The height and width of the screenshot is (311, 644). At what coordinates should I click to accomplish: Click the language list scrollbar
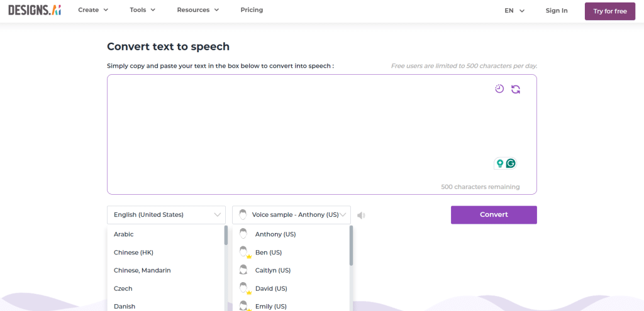pyautogui.click(x=226, y=235)
